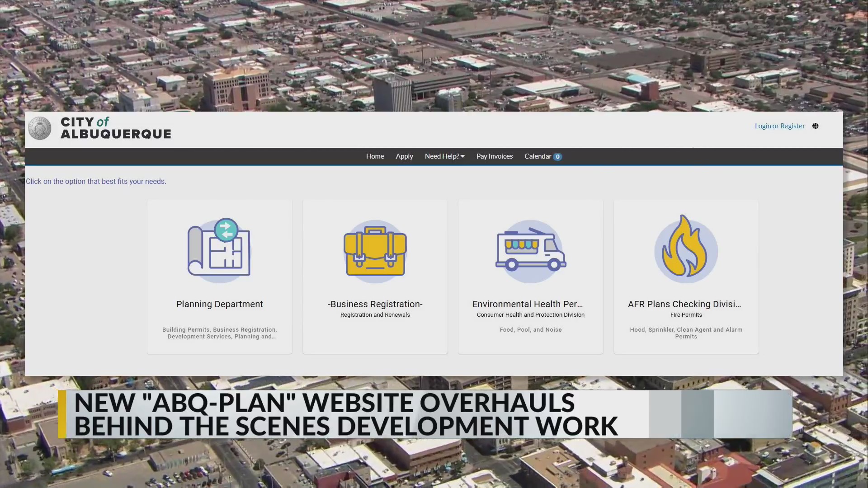The width and height of the screenshot is (868, 488).
Task: Choose the Business Registration and Renewals card
Action: click(x=375, y=277)
